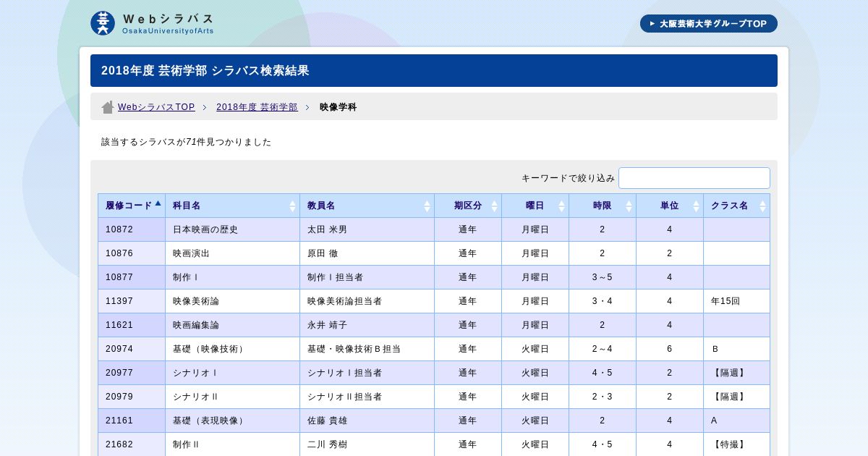Select course シナリオⅡ in 科目名 column
The height and width of the screenshot is (456, 868).
tap(196, 397)
